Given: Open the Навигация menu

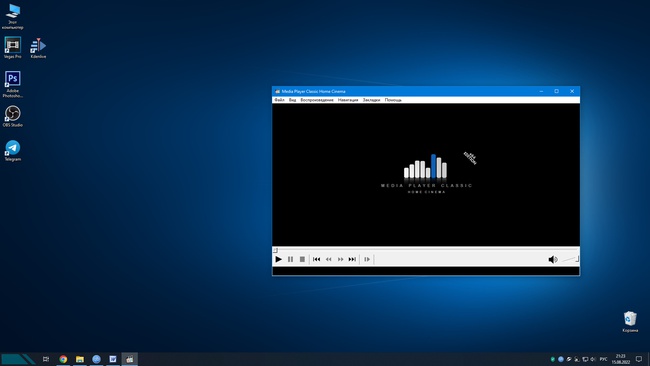Looking at the screenshot, I should 348,100.
